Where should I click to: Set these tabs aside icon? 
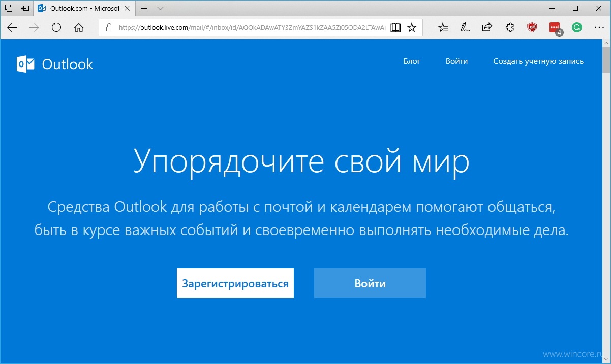[25, 8]
